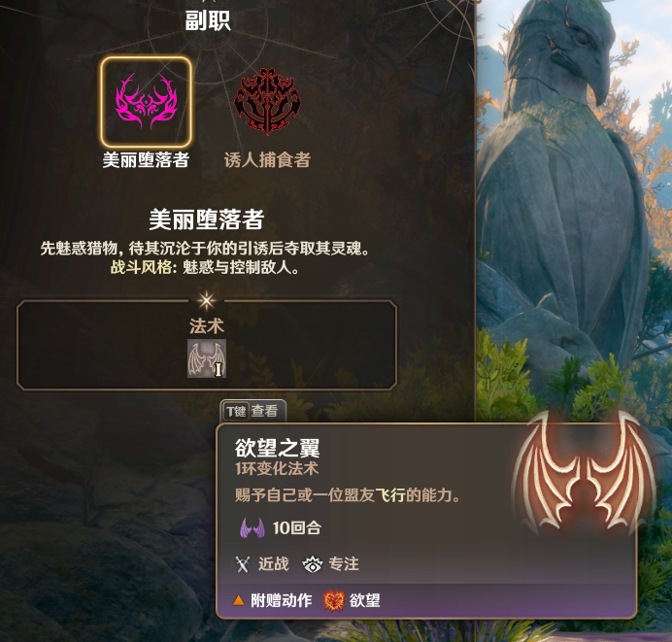Click the eye-shaped 专注 concentration icon
This screenshot has height=642, width=672.
pos(313,564)
